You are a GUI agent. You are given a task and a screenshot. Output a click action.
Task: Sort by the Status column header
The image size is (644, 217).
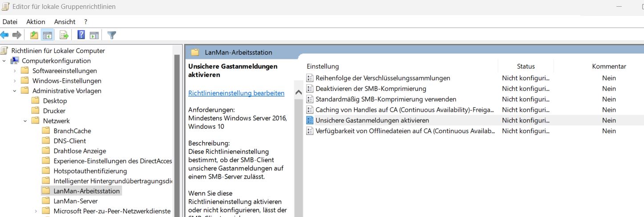tap(526, 66)
